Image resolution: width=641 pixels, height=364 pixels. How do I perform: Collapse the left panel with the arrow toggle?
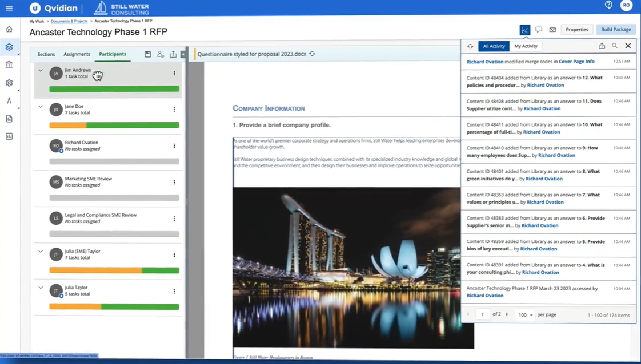click(x=183, y=54)
